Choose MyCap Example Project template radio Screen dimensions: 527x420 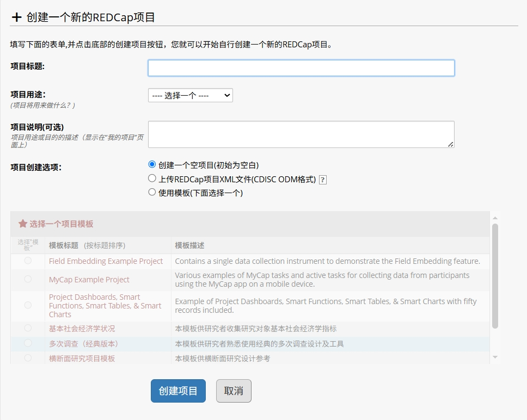click(28, 279)
